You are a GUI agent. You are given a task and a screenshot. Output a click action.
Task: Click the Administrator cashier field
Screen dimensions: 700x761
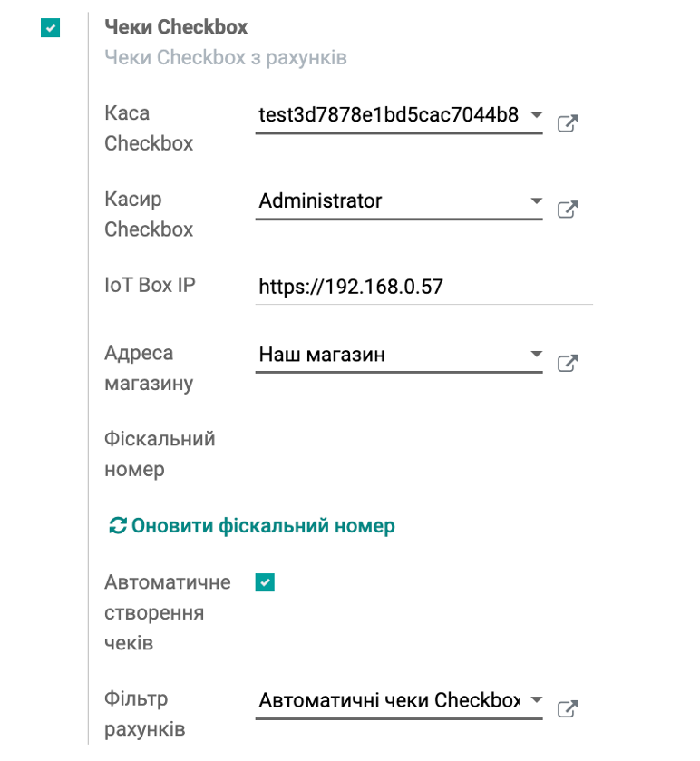coord(388,201)
